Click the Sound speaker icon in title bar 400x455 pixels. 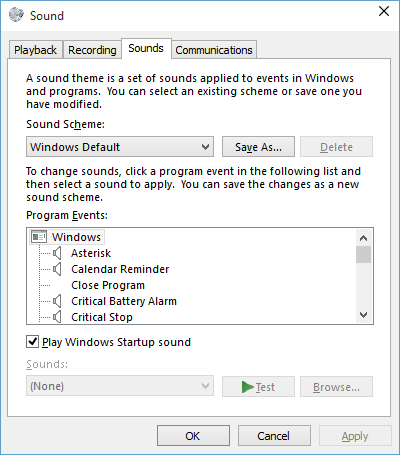(17, 15)
